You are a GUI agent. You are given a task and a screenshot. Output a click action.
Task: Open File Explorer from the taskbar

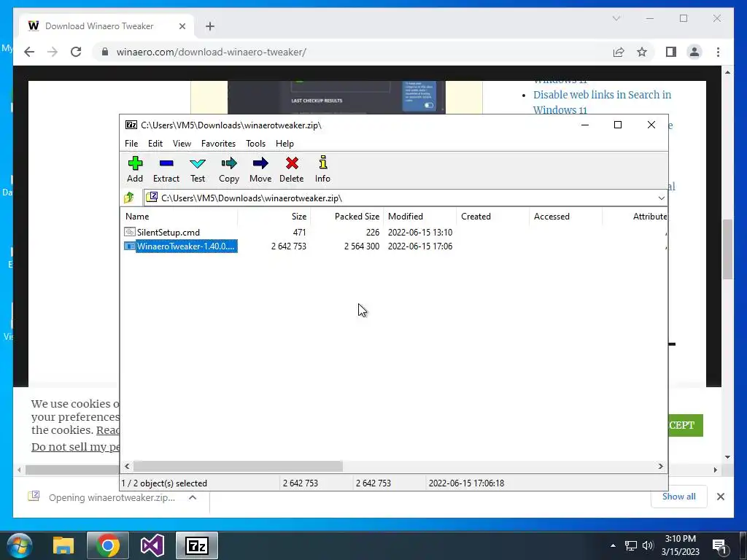pos(63,545)
